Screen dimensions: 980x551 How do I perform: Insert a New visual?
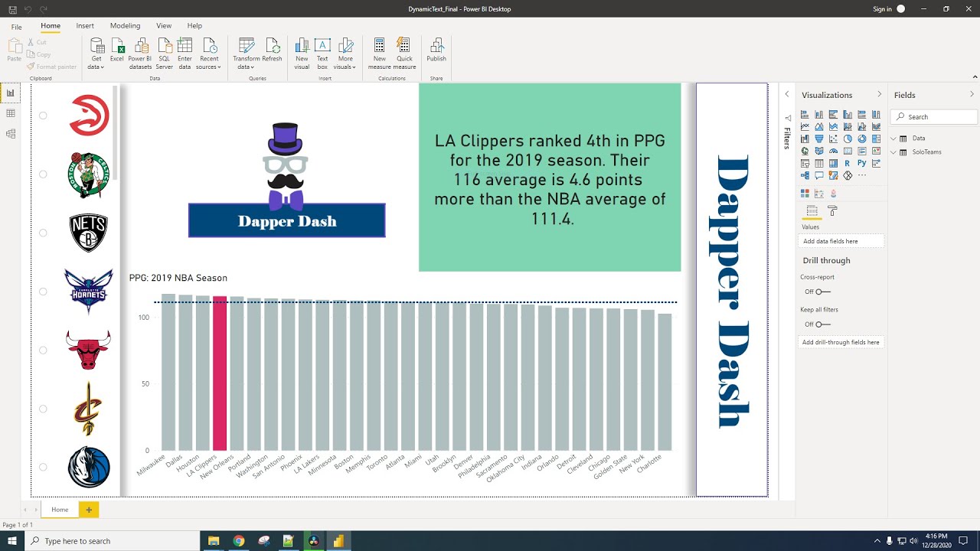pos(302,54)
